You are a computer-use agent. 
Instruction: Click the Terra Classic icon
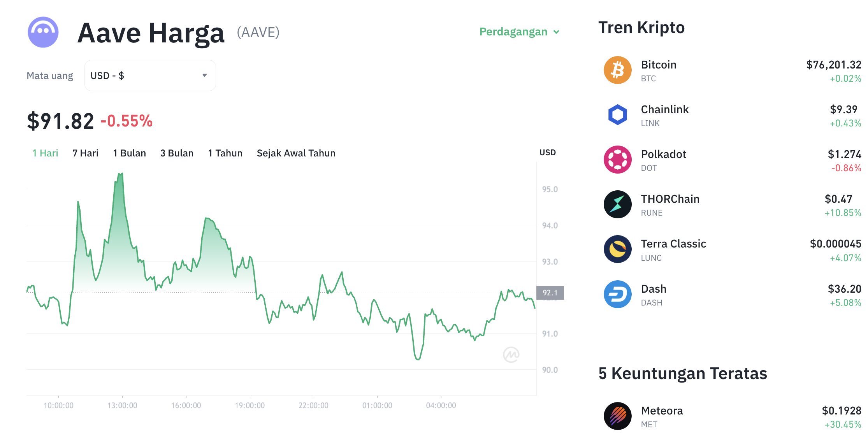pos(617,249)
